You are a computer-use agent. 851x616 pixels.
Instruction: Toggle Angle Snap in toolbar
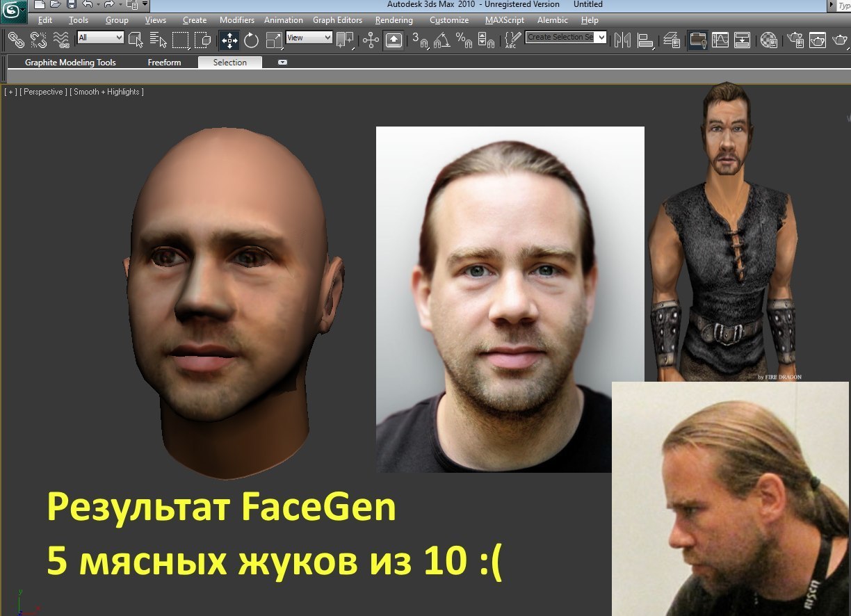tap(441, 40)
